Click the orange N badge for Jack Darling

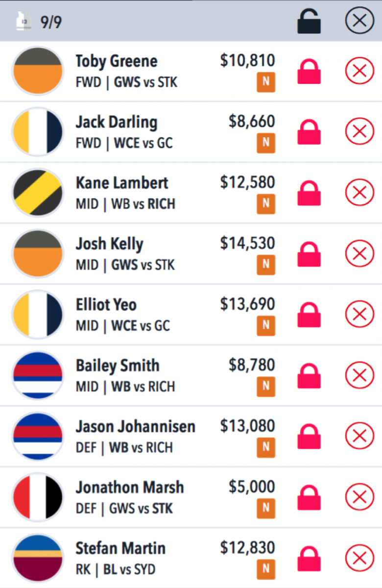tap(266, 143)
